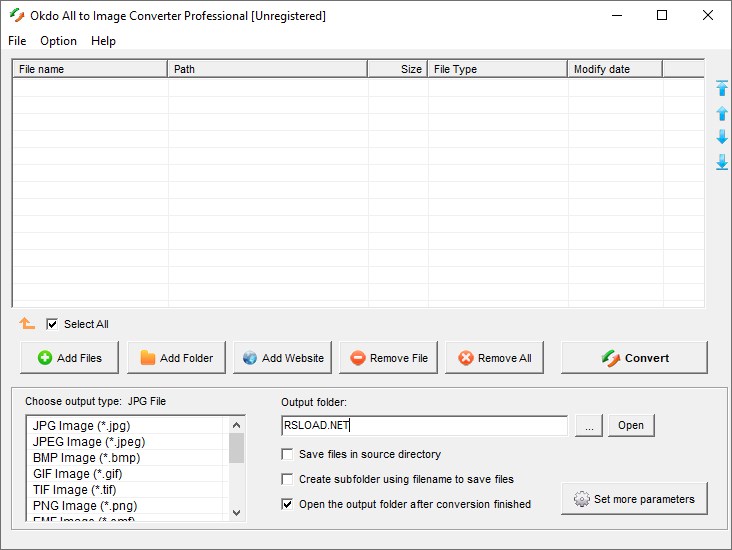Screen dimensions: 732x550
Task: Click the Remove File button
Action: coord(388,358)
